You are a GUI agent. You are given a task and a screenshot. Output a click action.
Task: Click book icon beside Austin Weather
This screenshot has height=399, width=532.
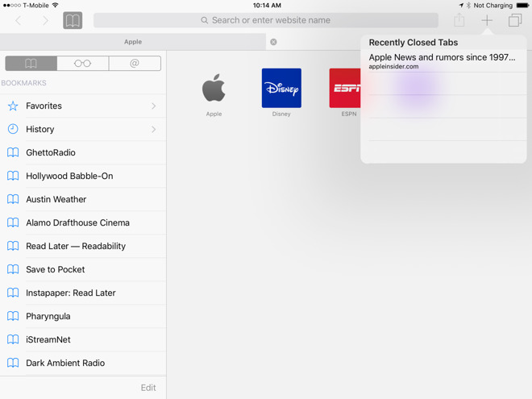point(13,200)
